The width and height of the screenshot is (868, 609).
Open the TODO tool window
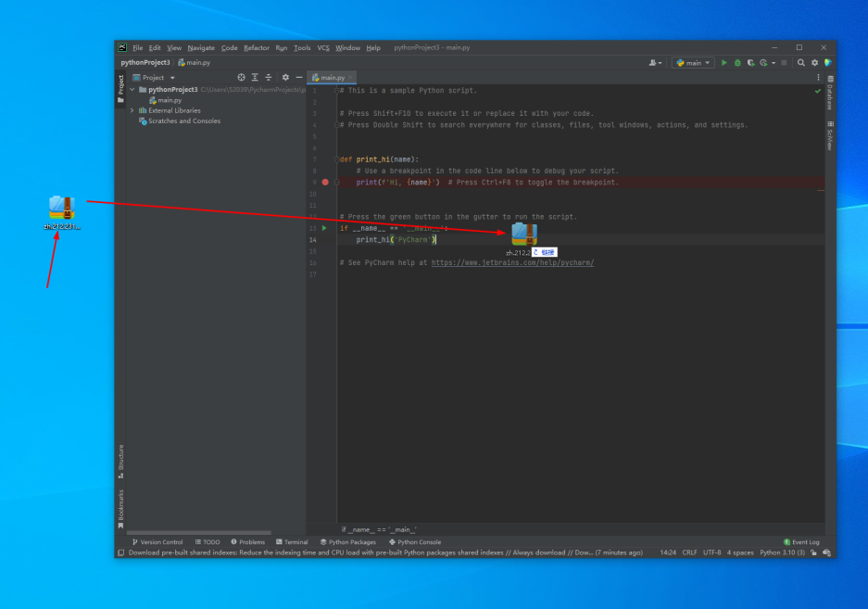[x=208, y=542]
